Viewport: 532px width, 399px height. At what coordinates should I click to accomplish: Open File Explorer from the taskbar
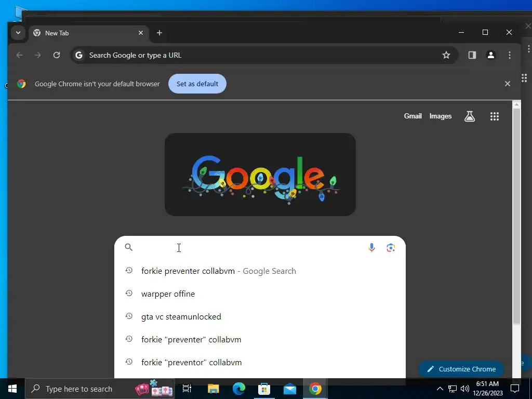pyautogui.click(x=214, y=389)
